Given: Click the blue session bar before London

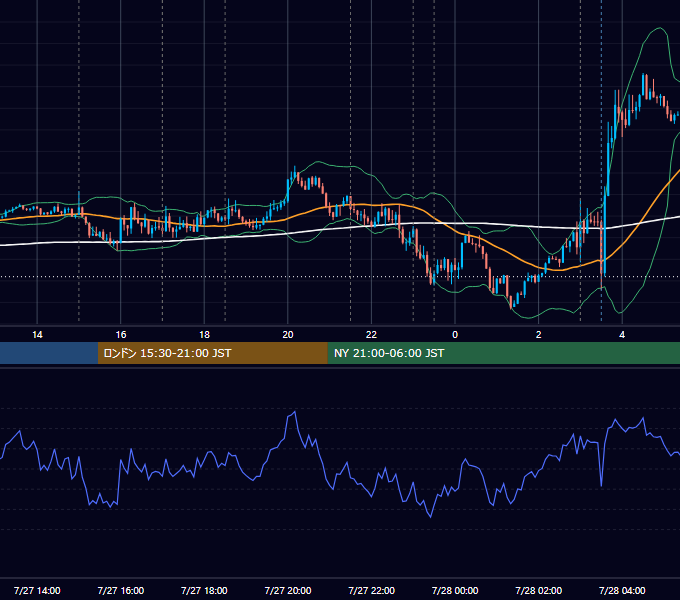Looking at the screenshot, I should pyautogui.click(x=49, y=353).
